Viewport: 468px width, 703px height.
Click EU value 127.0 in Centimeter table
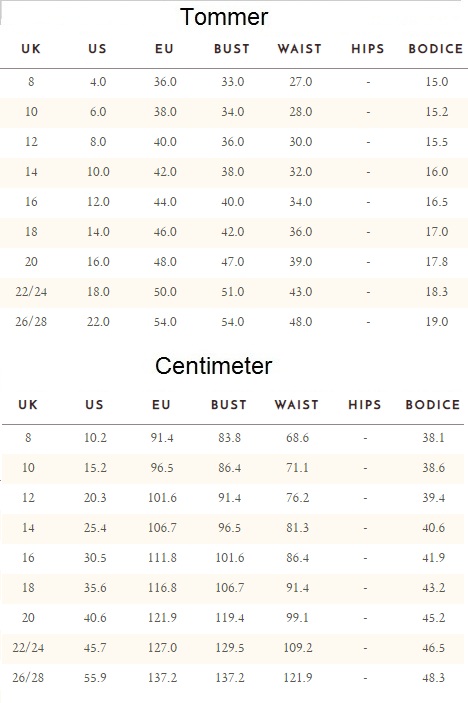(x=162, y=647)
